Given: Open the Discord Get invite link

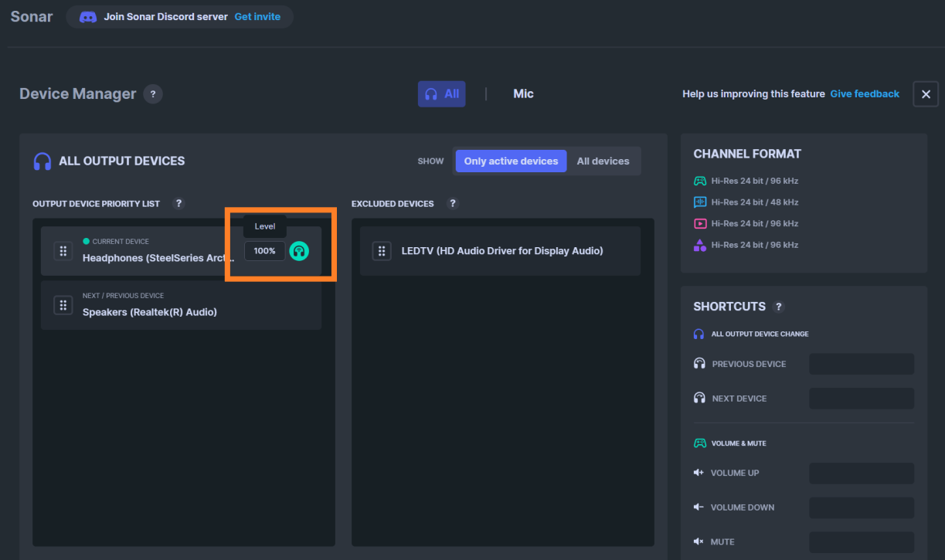Looking at the screenshot, I should pyautogui.click(x=258, y=15).
